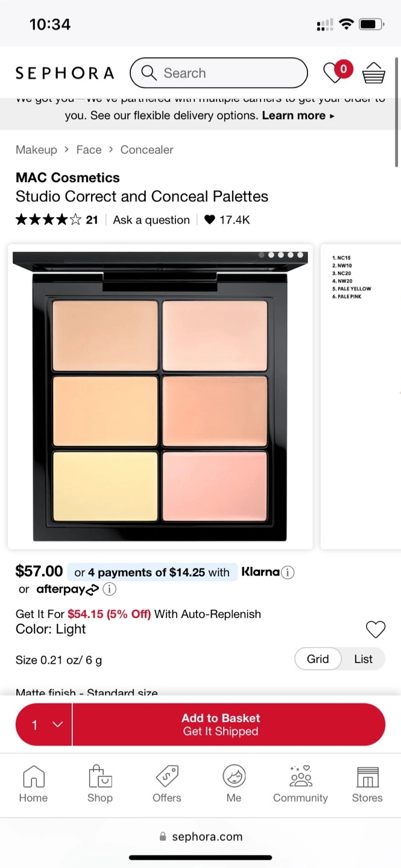Switch swatch view to Grid

click(x=318, y=659)
